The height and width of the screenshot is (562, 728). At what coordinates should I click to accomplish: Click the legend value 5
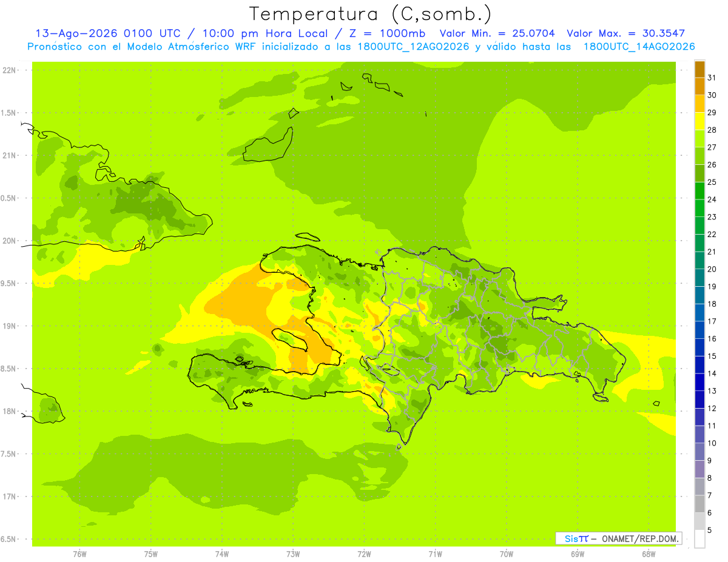710,530
